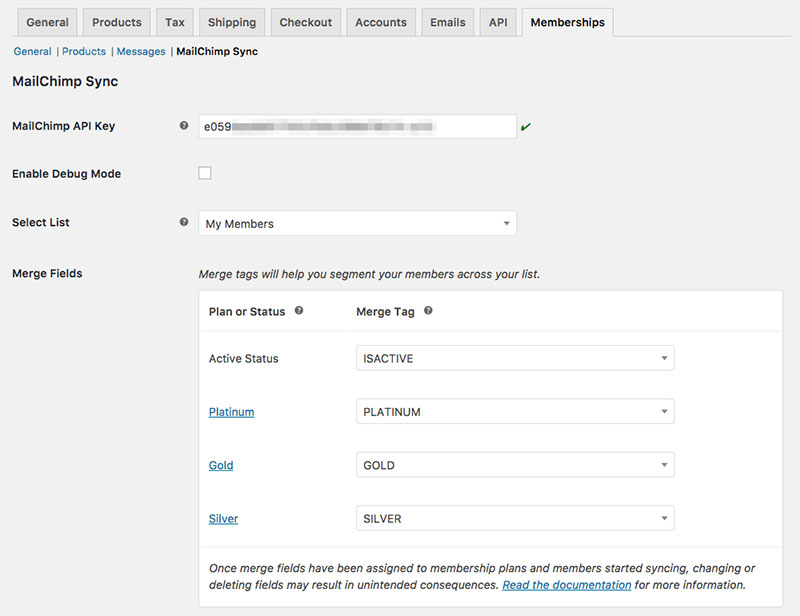This screenshot has width=800, height=616.
Task: Click help icon beside Merge Tag header
Action: [x=428, y=310]
